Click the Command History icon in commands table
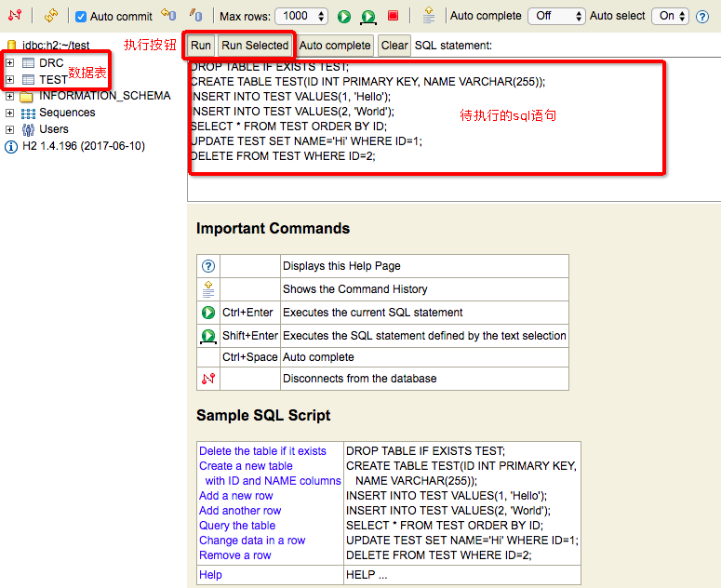Screen dimensions: 721x588 (208, 289)
